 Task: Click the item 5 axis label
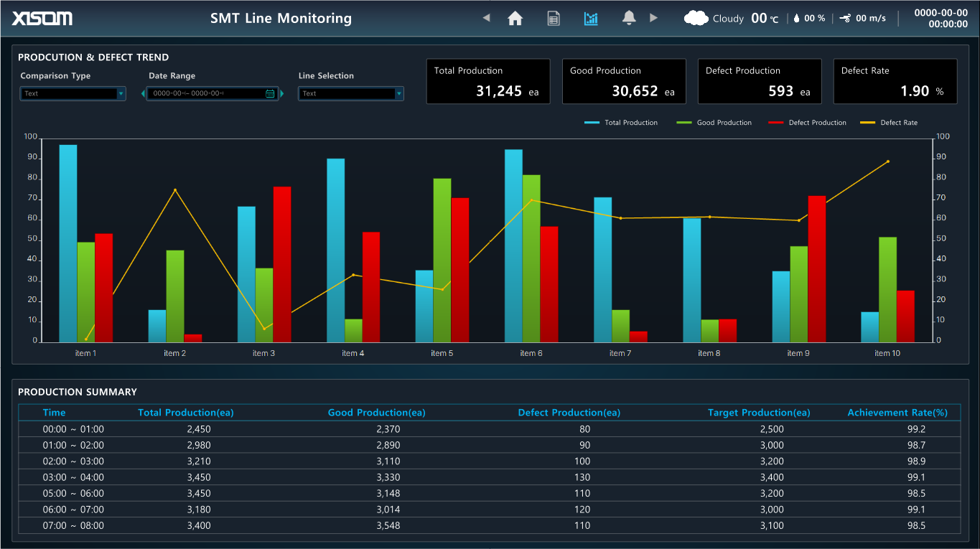click(442, 353)
